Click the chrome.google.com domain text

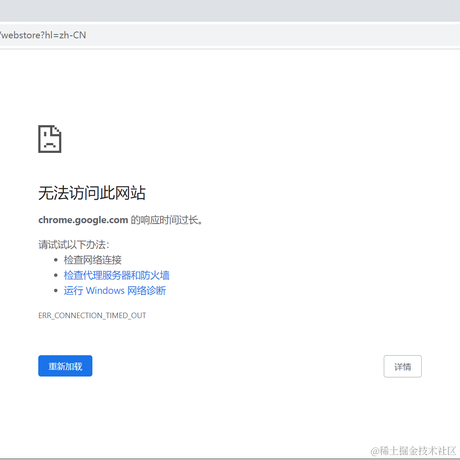[x=83, y=220]
